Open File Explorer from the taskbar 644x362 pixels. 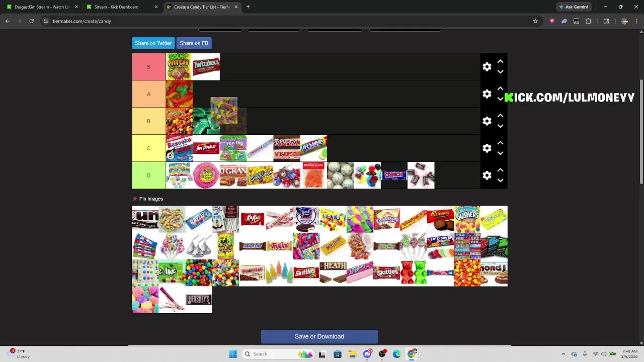pos(352,354)
